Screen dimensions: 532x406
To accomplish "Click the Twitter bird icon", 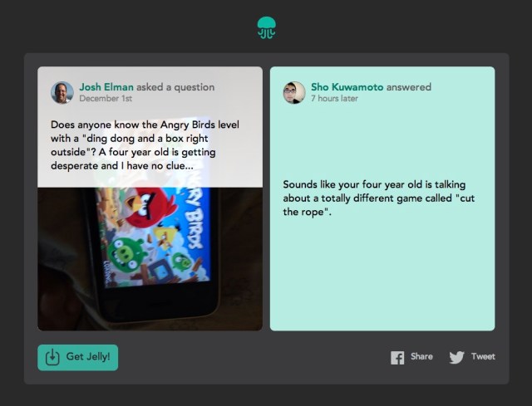I will tap(456, 357).
